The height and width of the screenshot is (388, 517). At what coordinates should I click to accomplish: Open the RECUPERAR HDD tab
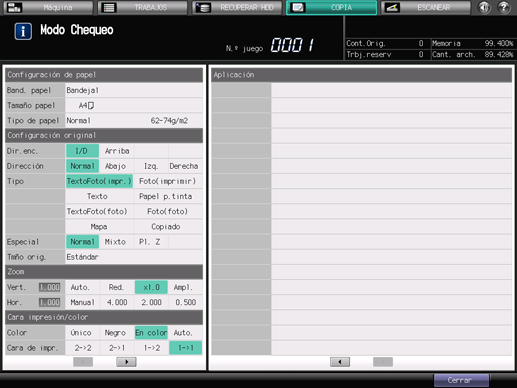237,7
